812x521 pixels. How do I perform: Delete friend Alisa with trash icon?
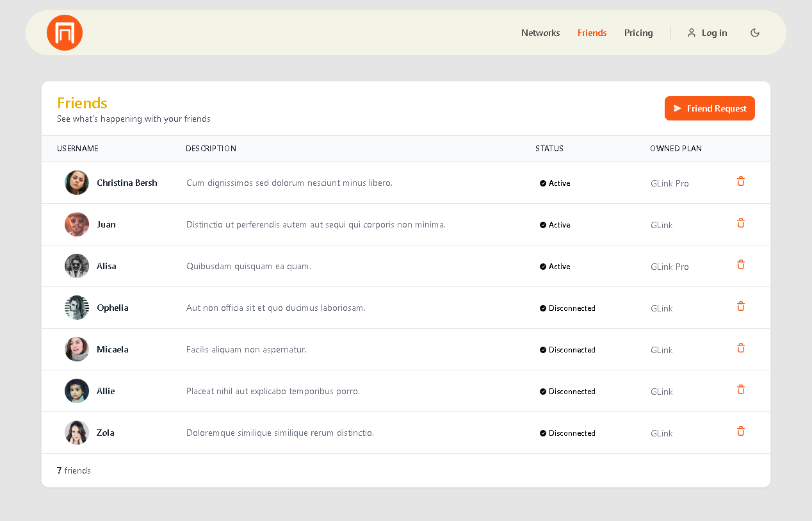(x=741, y=265)
